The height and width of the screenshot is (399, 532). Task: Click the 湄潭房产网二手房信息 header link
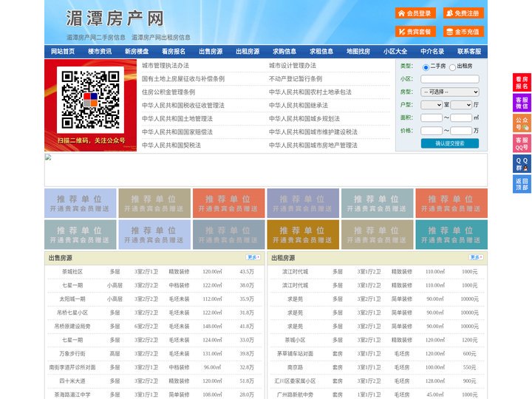tap(96, 38)
